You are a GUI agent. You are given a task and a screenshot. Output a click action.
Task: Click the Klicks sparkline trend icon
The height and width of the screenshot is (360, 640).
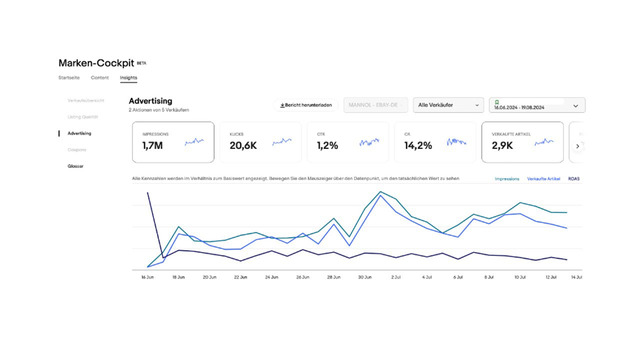[282, 142]
